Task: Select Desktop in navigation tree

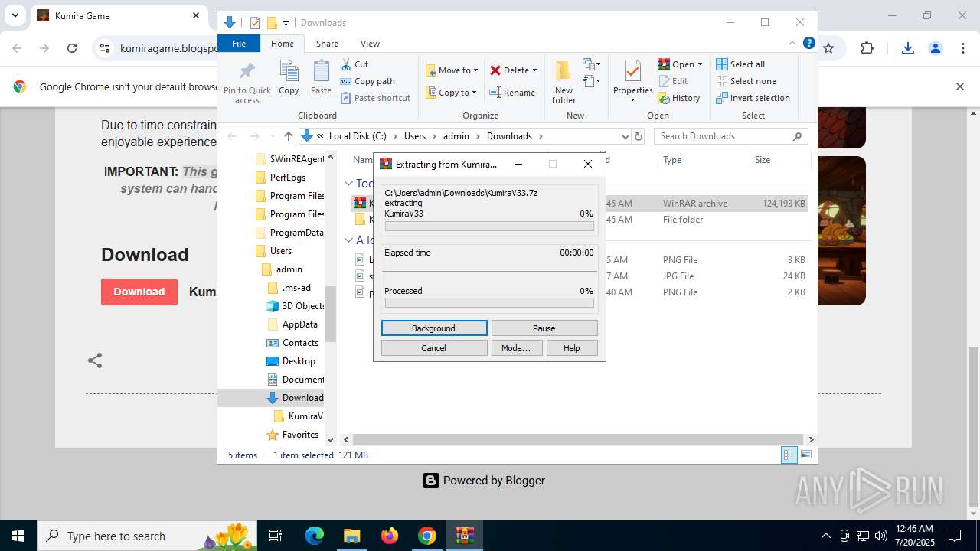Action: [299, 361]
